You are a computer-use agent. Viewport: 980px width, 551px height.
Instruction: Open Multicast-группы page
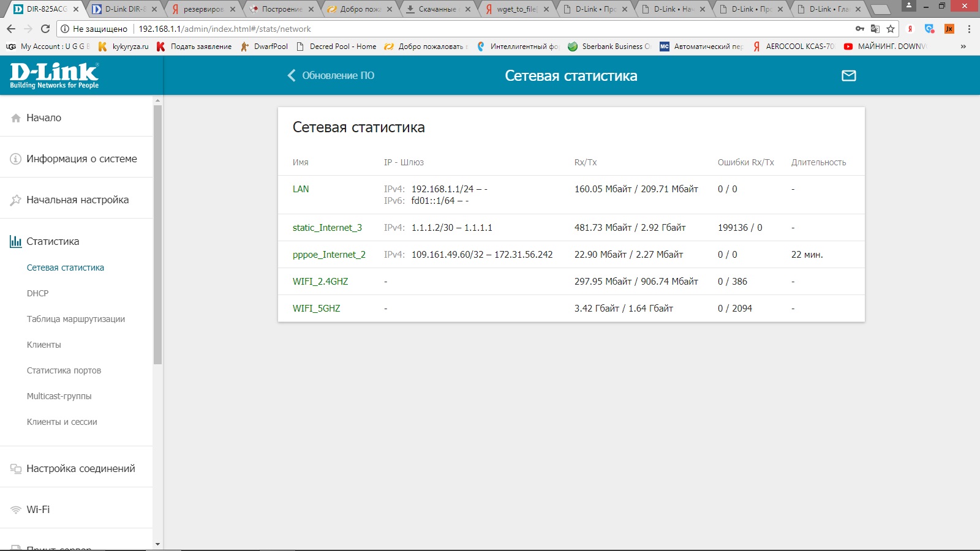pos(59,396)
